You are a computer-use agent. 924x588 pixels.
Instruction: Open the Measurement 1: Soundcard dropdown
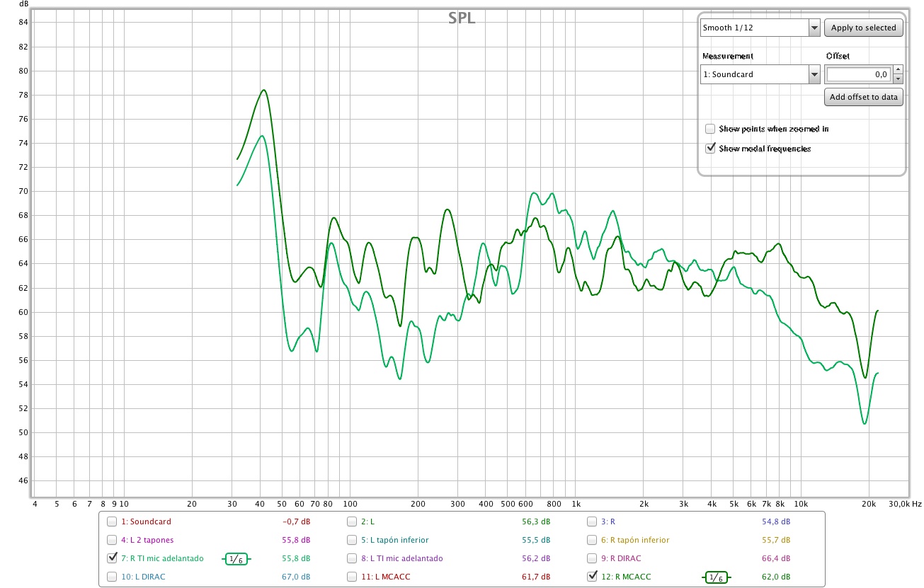tap(760, 74)
